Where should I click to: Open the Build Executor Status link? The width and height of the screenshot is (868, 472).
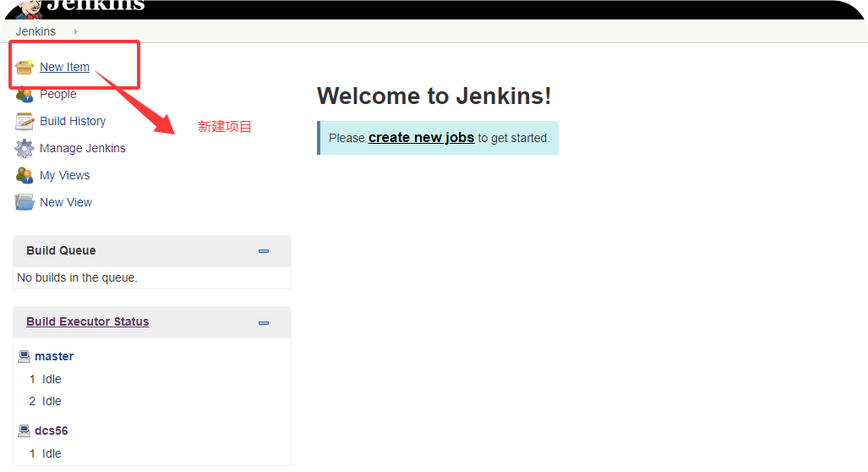click(x=87, y=322)
